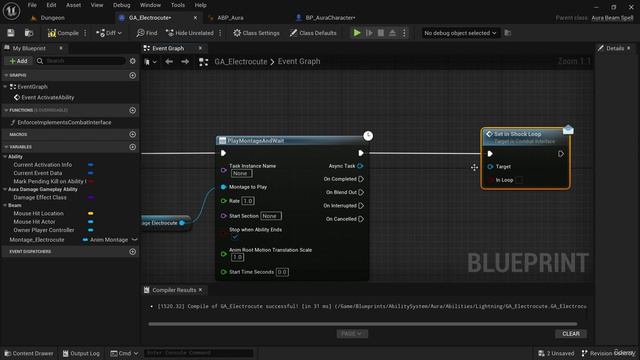Click the 2 Unsaved status indicator
The height and width of the screenshot is (360, 640).
pos(556,353)
